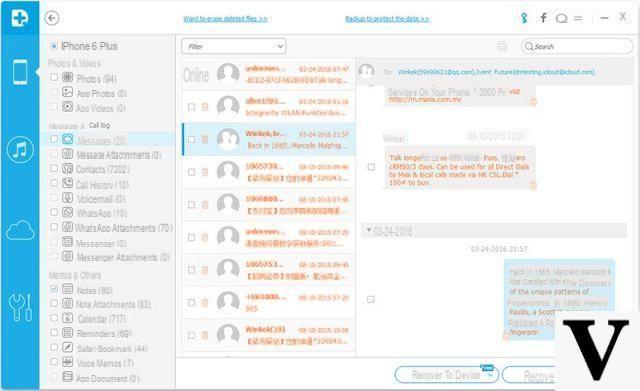The image size is (640, 391).
Task: Open the wrench and screwdriver tools icon
Action: click(20, 307)
